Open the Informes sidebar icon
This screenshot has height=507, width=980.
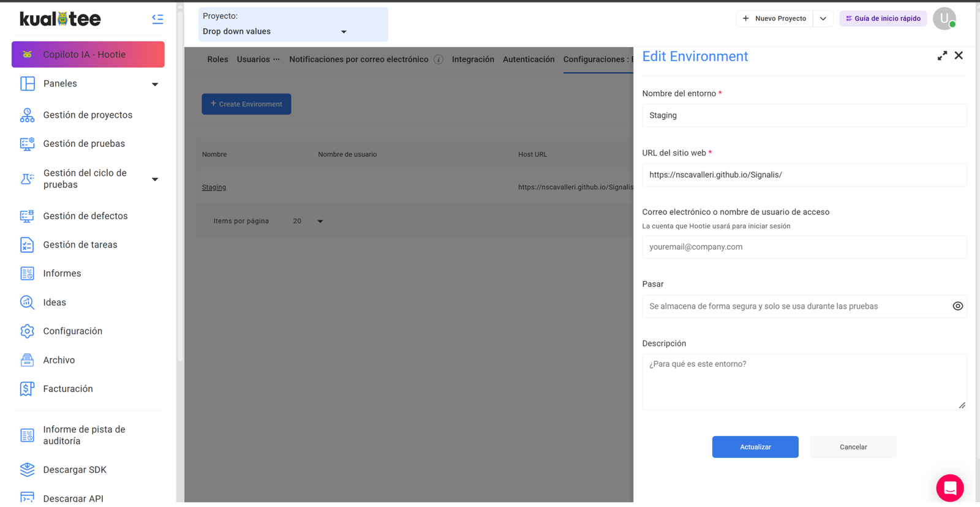27,274
